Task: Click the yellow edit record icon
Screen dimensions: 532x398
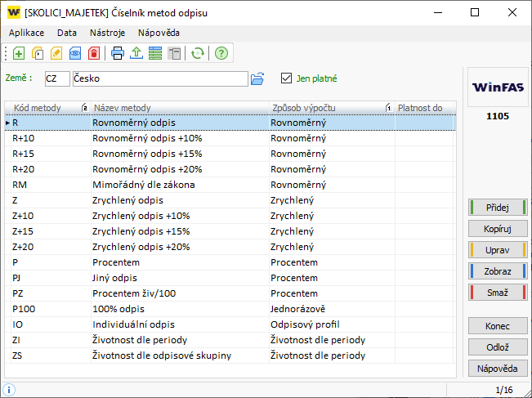Action: 56,53
